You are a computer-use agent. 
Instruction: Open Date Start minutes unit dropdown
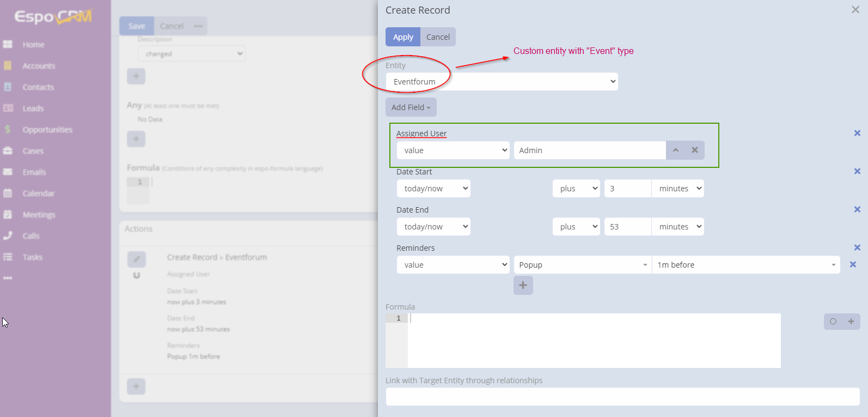tap(678, 189)
